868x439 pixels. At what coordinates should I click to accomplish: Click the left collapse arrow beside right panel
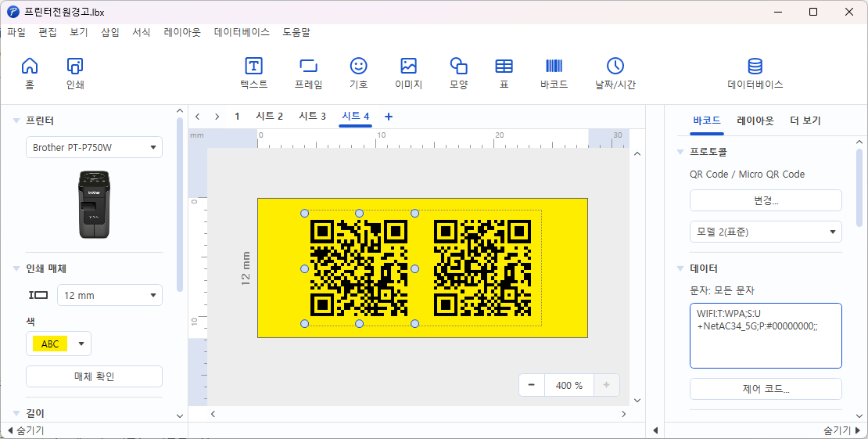click(x=655, y=430)
